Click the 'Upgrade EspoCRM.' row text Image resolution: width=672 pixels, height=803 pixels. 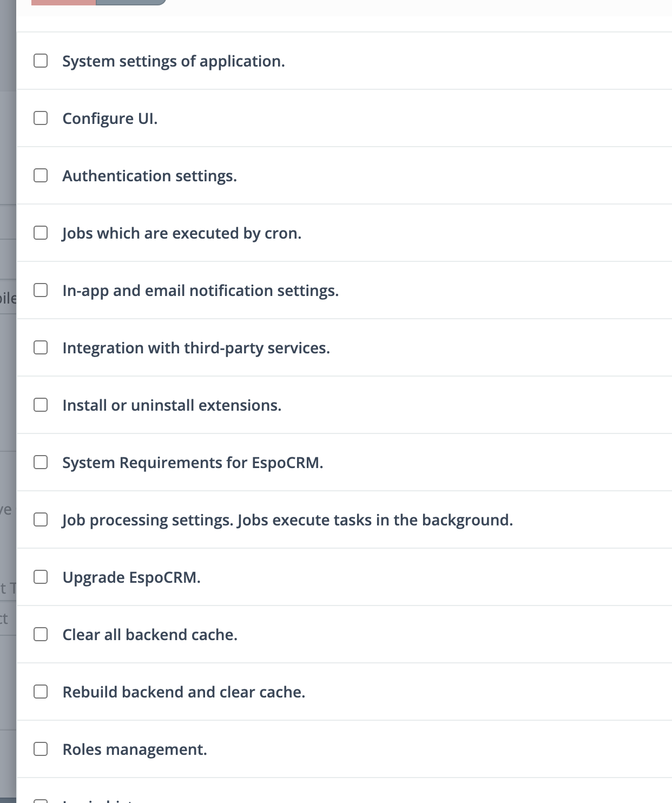pos(131,577)
